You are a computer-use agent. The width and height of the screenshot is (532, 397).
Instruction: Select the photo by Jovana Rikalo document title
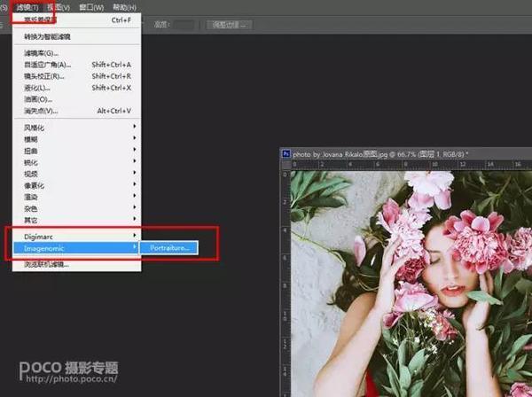click(380, 154)
